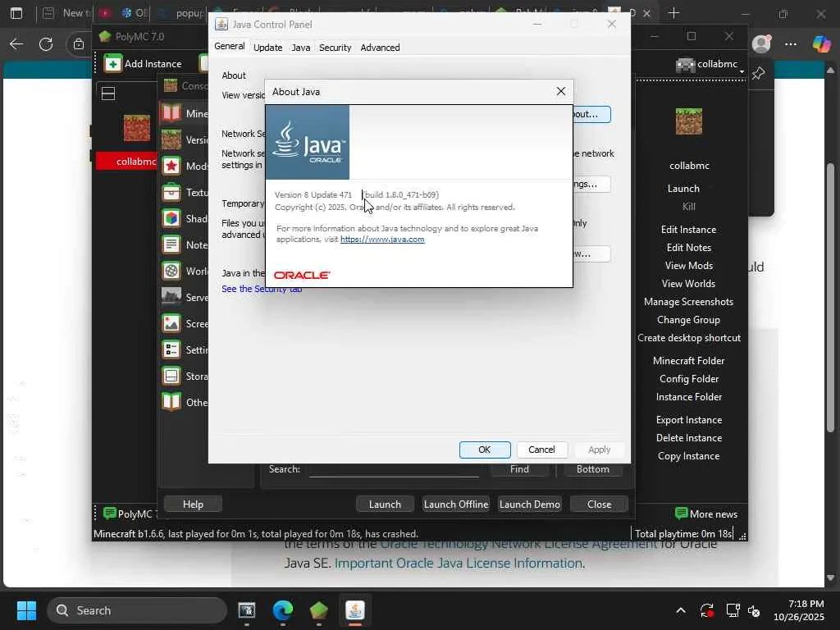Close the About Java dialog
Image resolution: width=840 pixels, height=630 pixels.
click(x=560, y=91)
